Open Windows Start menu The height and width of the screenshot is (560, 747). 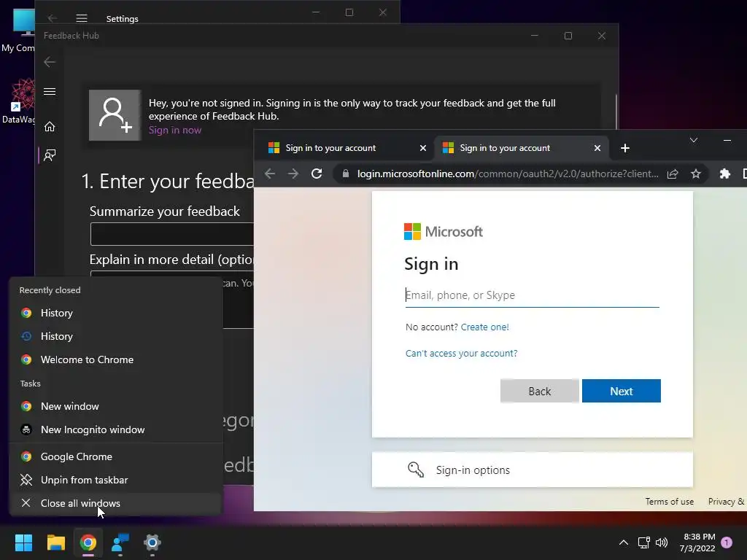tap(23, 542)
